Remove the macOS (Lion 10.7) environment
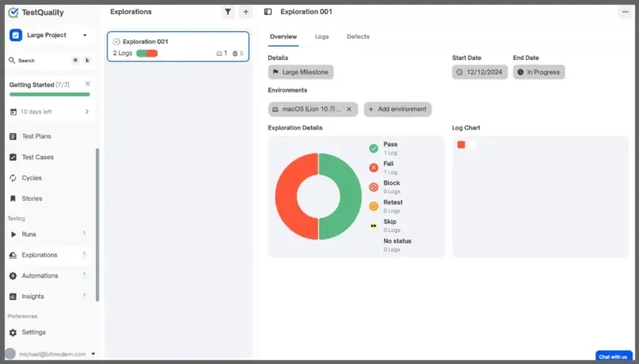This screenshot has height=364, width=639. 349,109
